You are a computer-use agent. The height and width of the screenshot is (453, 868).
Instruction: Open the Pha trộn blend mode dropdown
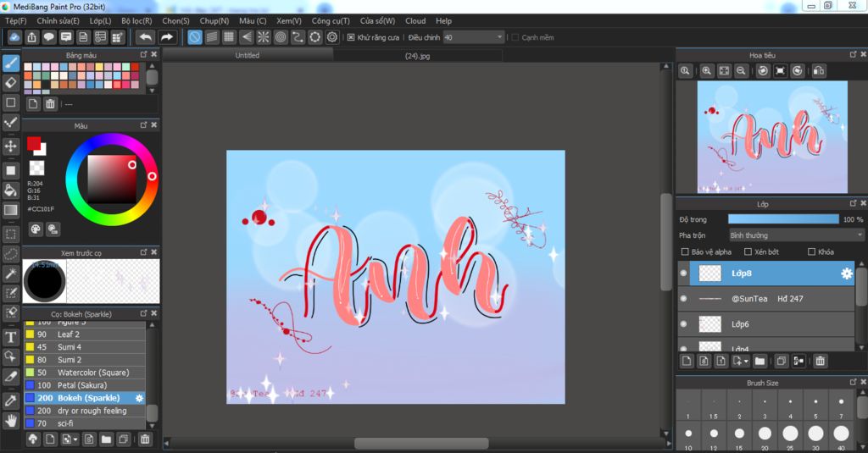click(x=796, y=235)
